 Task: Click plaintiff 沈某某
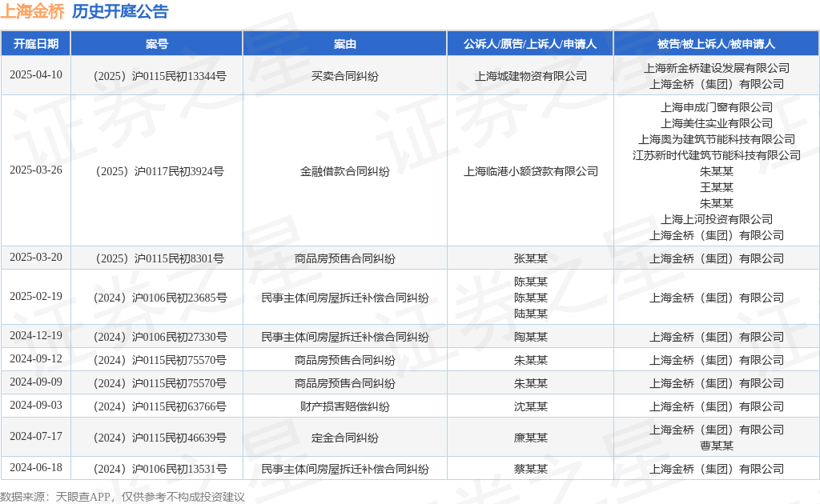[x=530, y=406]
